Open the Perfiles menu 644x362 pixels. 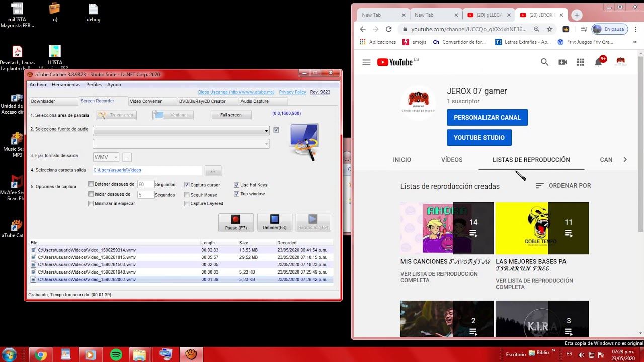coord(94,85)
